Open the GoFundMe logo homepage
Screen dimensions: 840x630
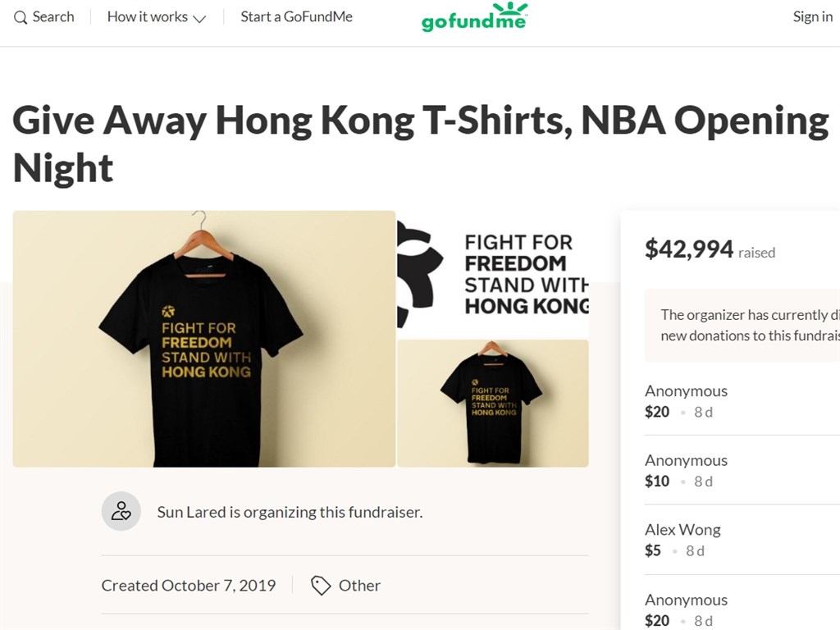(x=474, y=17)
